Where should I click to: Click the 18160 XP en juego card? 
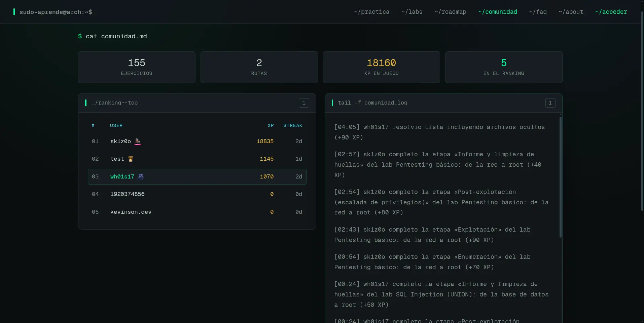tap(382, 67)
